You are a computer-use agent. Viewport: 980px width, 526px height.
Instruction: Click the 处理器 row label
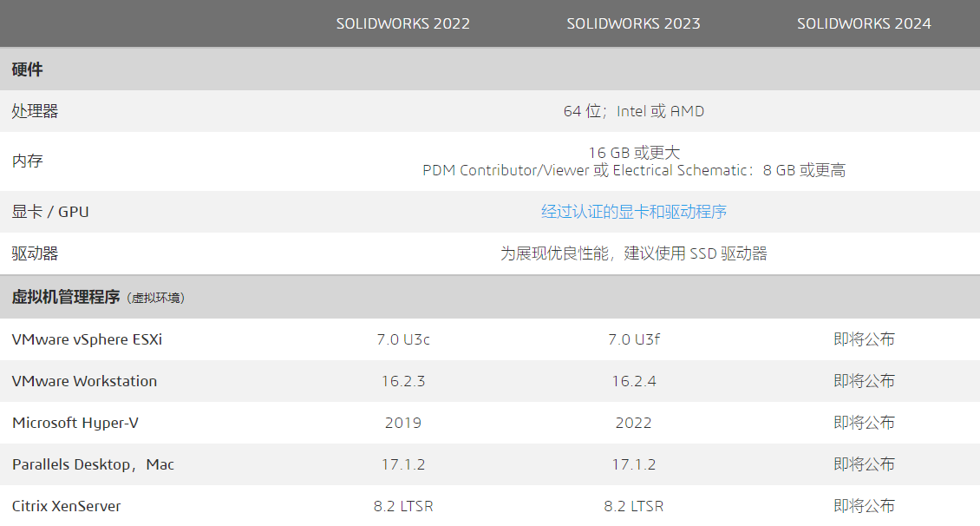[x=36, y=111]
